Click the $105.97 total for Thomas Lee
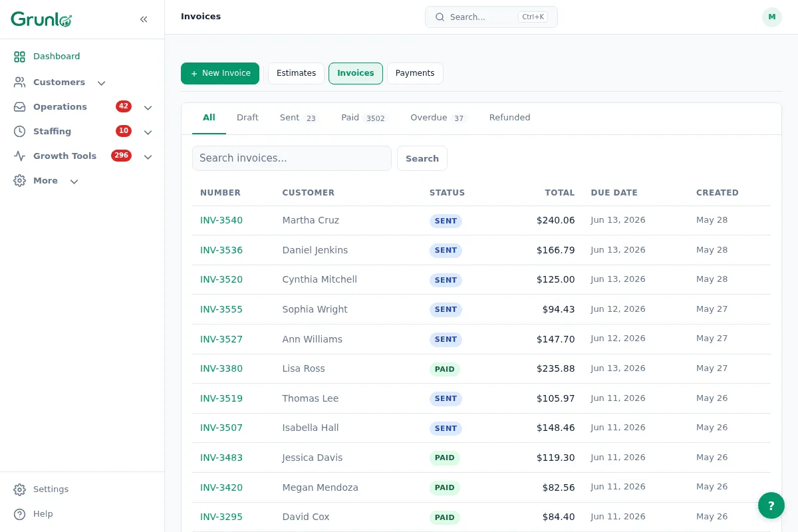Screen dimensions: 798x532 click(556, 398)
